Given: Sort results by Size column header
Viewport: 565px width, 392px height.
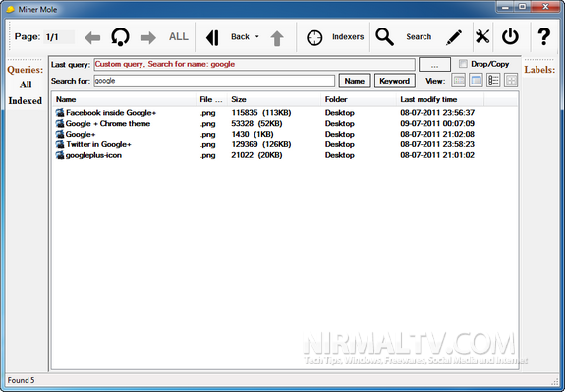Looking at the screenshot, I should click(274, 99).
